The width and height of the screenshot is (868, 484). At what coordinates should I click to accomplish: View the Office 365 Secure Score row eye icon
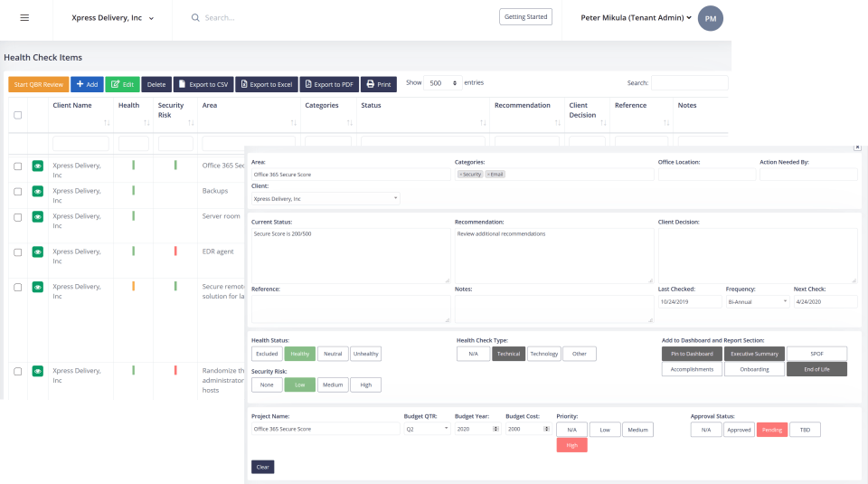coord(38,166)
